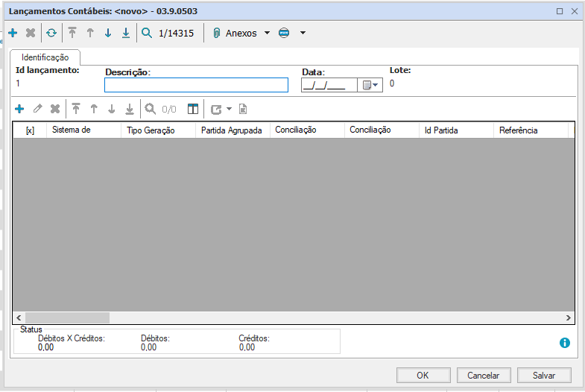This screenshot has height=392, width=585.
Task: Click the horizontal scrollbar thumb under the grid
Action: 67,317
